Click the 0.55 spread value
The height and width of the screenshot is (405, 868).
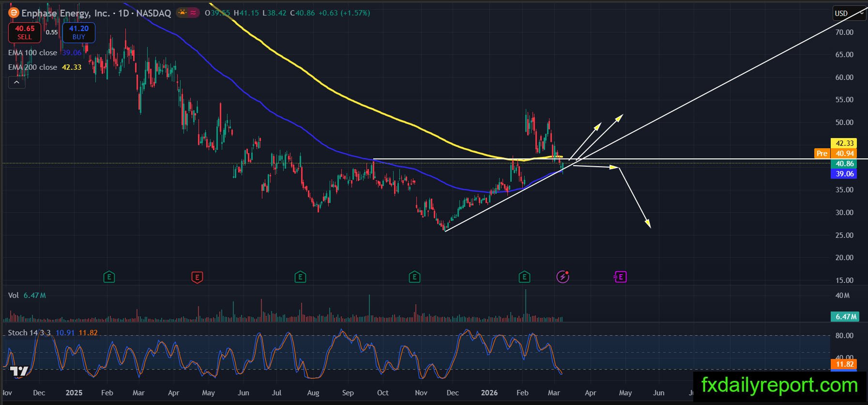pyautogui.click(x=52, y=32)
